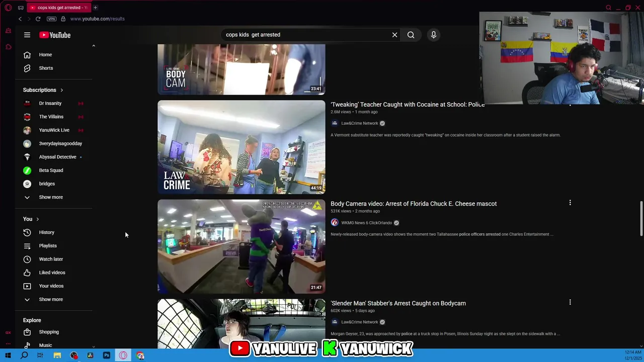Viewport: 644px width, 362px height.
Task: Open a new browser tab
Action: pos(95,8)
